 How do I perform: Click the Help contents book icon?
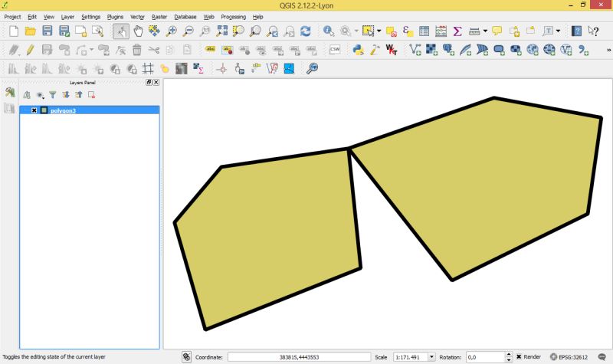pyautogui.click(x=576, y=31)
